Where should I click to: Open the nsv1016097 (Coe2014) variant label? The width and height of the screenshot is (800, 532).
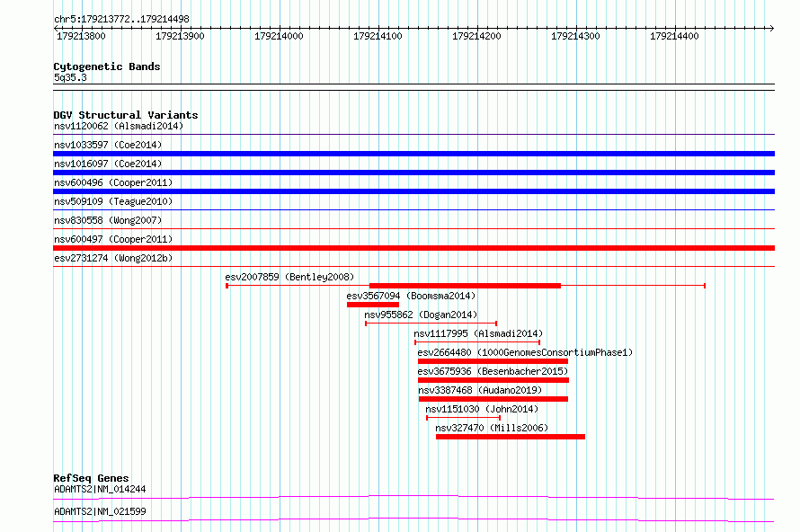pyautogui.click(x=108, y=164)
